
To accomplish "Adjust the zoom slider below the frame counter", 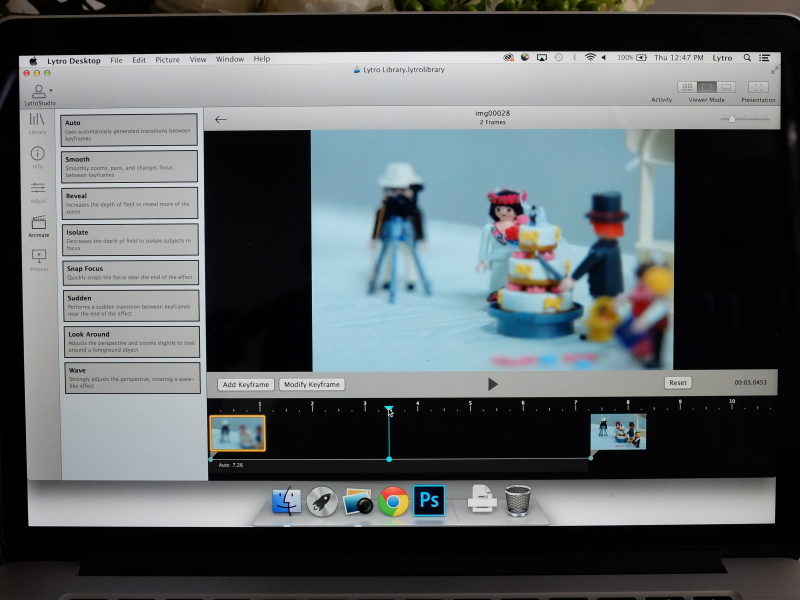I will (x=732, y=118).
